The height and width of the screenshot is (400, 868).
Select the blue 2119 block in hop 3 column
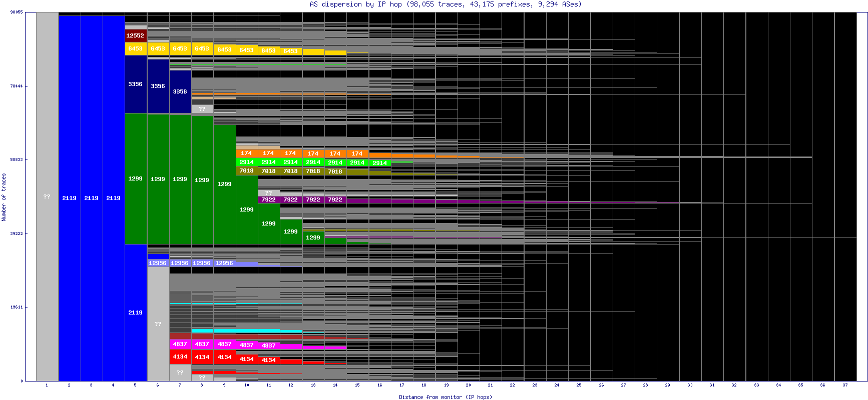click(92, 198)
